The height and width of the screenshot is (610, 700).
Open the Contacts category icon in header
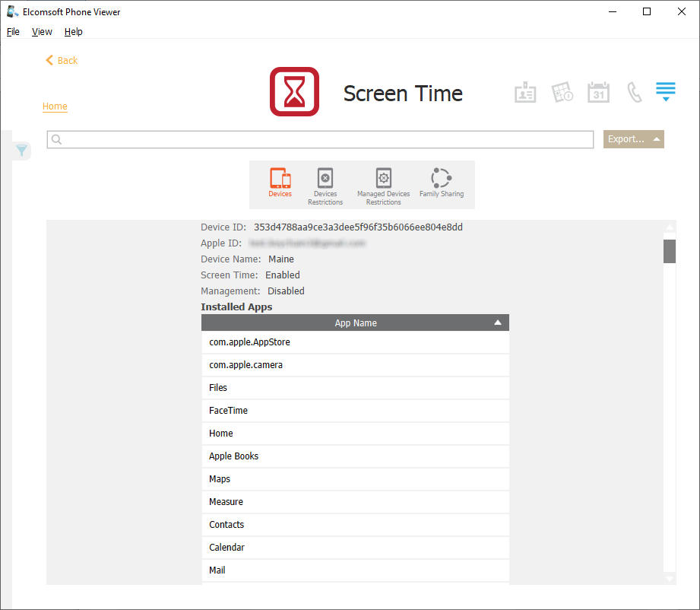pyautogui.click(x=525, y=93)
